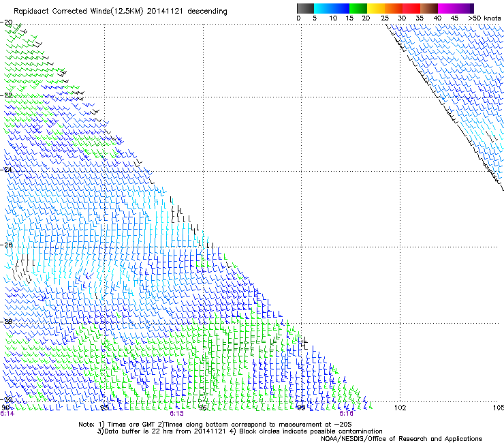Click the 'Data buffer is 22 hrs' note line

pos(240,431)
